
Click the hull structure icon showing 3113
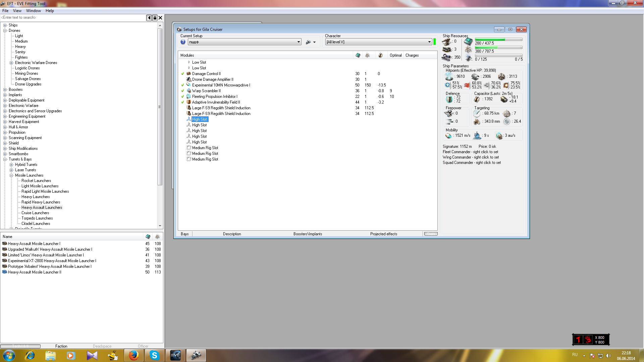tap(501, 77)
